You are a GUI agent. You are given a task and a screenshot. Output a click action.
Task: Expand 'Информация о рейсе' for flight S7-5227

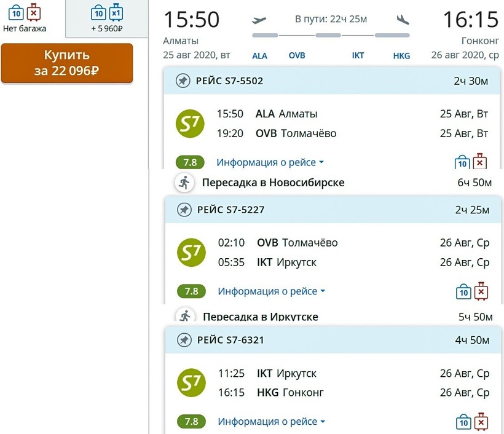click(x=272, y=291)
